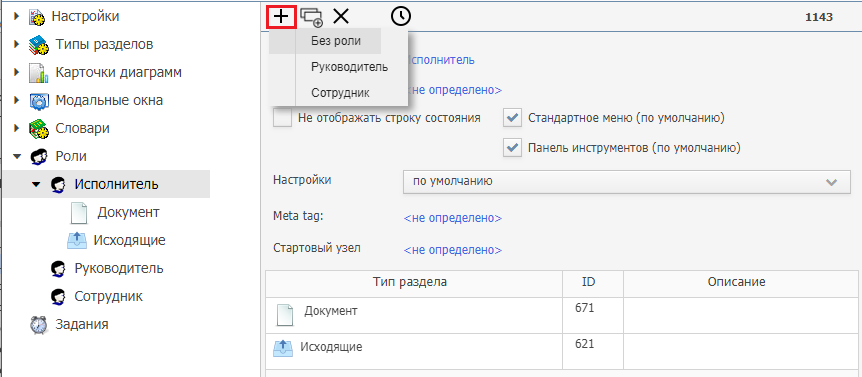Select the Настройки gear icon in tree

pos(38,17)
